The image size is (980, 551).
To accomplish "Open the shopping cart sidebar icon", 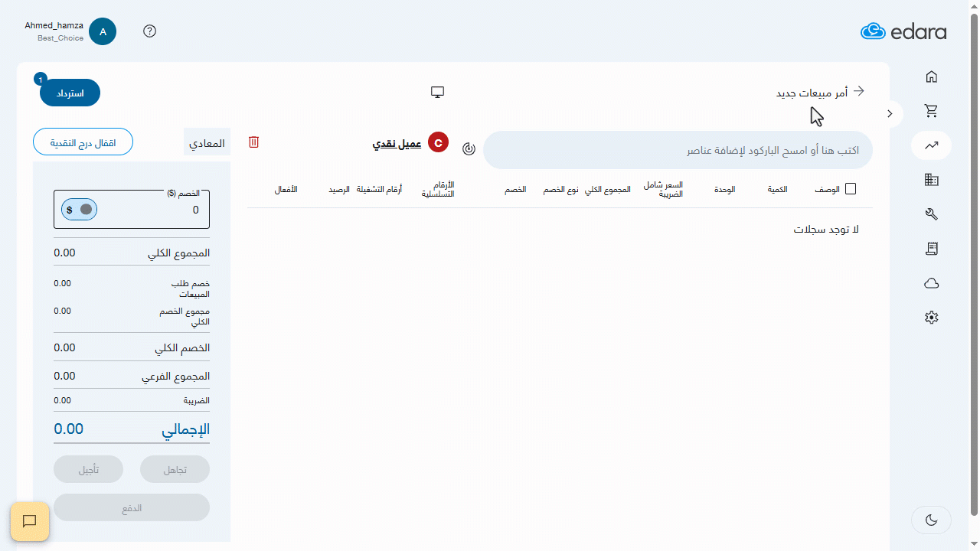I will pyautogui.click(x=931, y=111).
